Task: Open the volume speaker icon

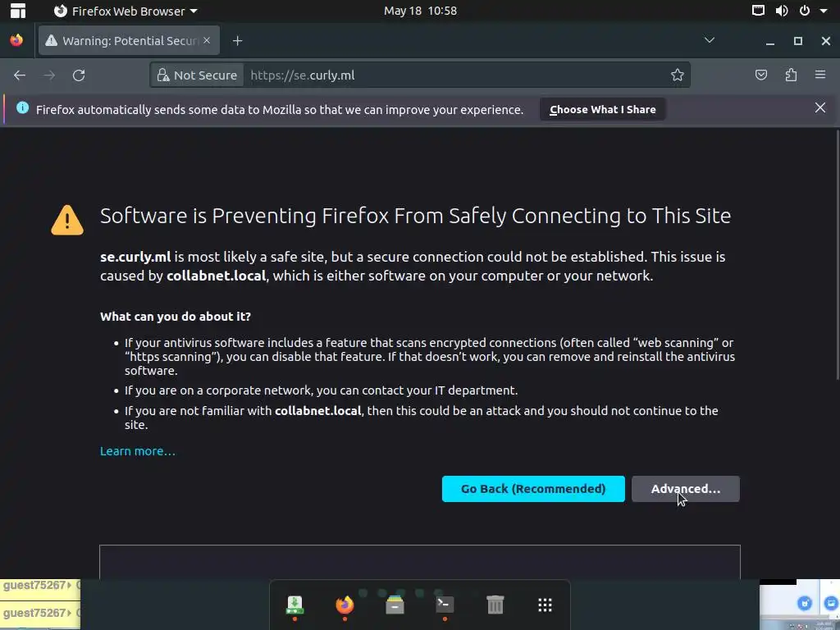Action: coord(782,11)
